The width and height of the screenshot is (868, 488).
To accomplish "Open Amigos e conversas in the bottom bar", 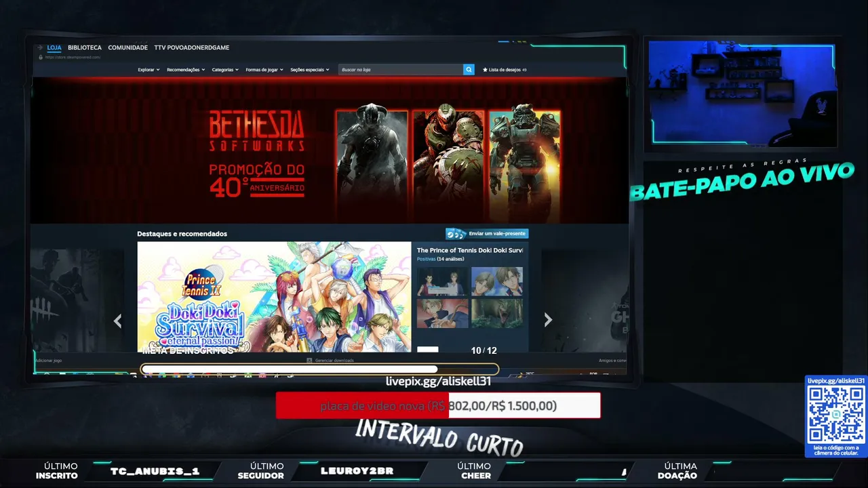I will pos(612,361).
